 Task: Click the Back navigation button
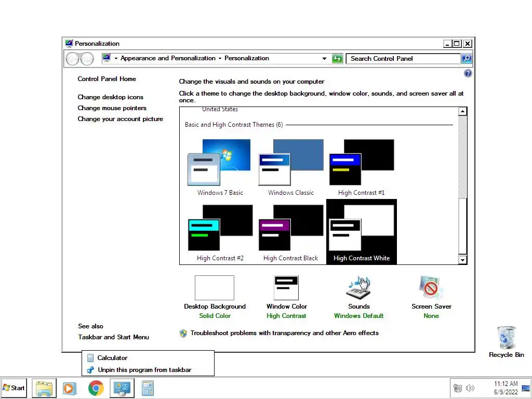pyautogui.click(x=72, y=59)
